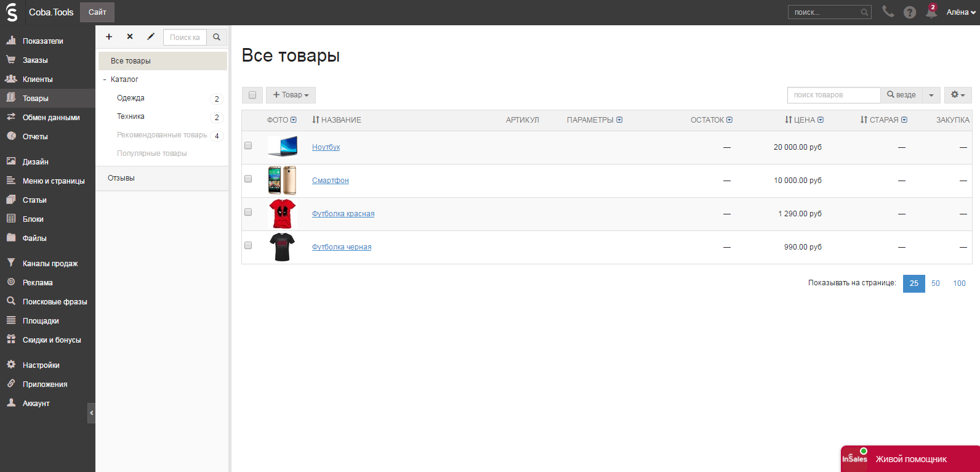The image size is (980, 472).
Task: Open the Футболка черная product link
Action: [x=342, y=247]
